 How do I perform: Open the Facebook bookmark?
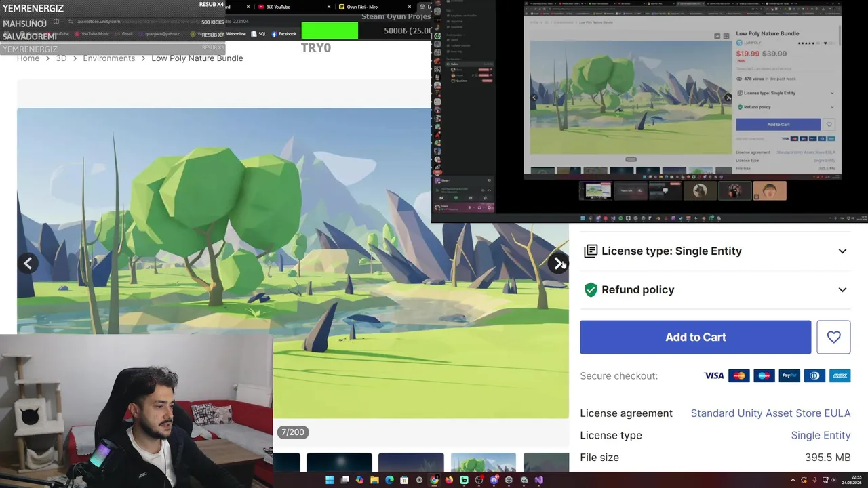(284, 34)
